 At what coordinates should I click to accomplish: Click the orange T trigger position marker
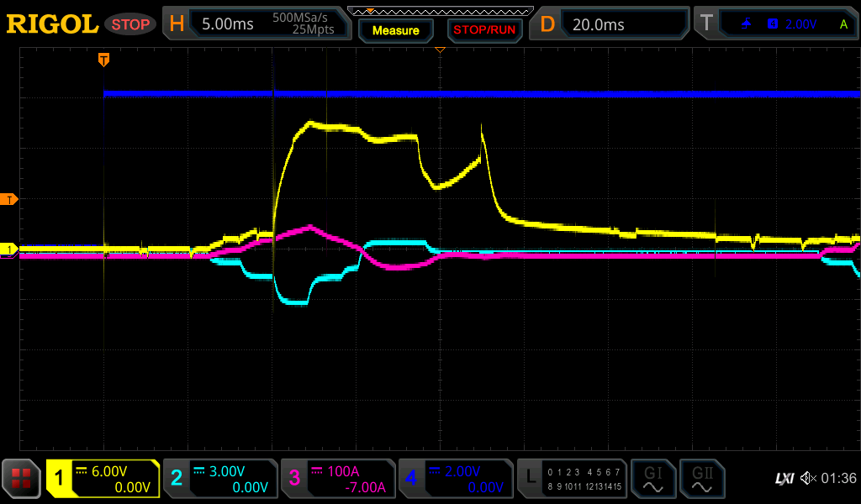click(x=103, y=60)
